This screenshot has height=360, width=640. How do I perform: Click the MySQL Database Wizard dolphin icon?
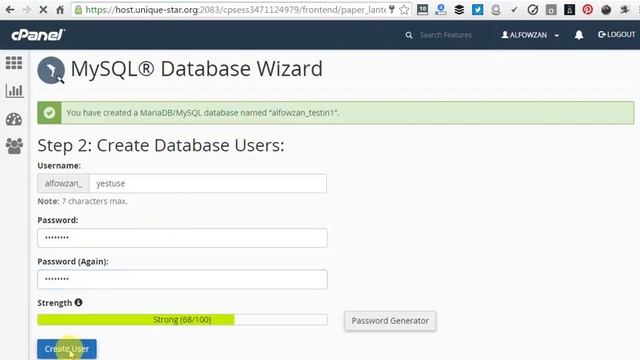coord(51,70)
